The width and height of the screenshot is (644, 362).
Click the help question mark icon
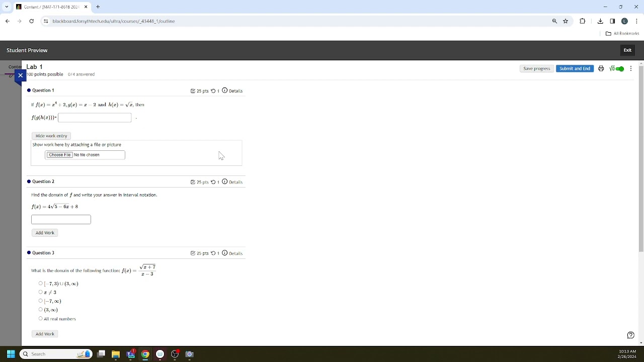[631, 335]
